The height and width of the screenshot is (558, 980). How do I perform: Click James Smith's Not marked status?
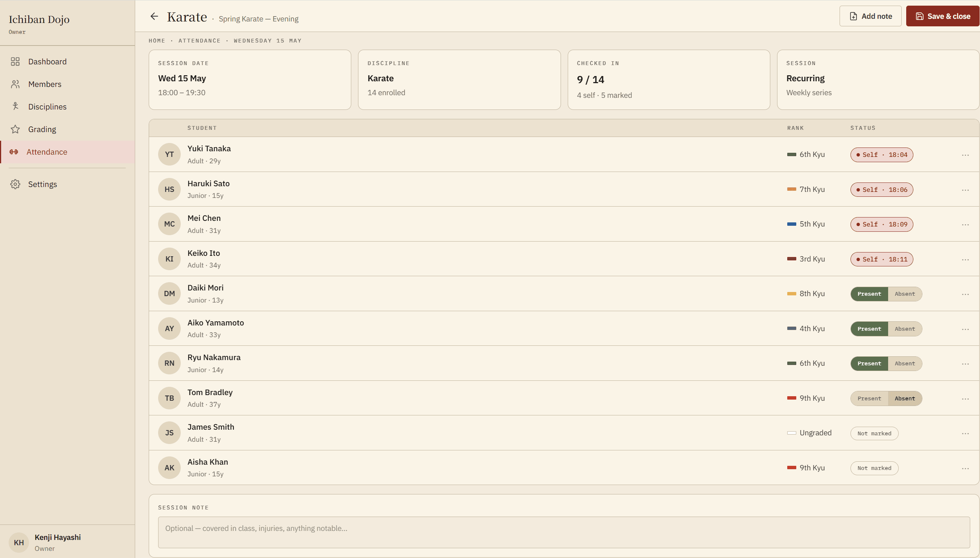click(874, 433)
